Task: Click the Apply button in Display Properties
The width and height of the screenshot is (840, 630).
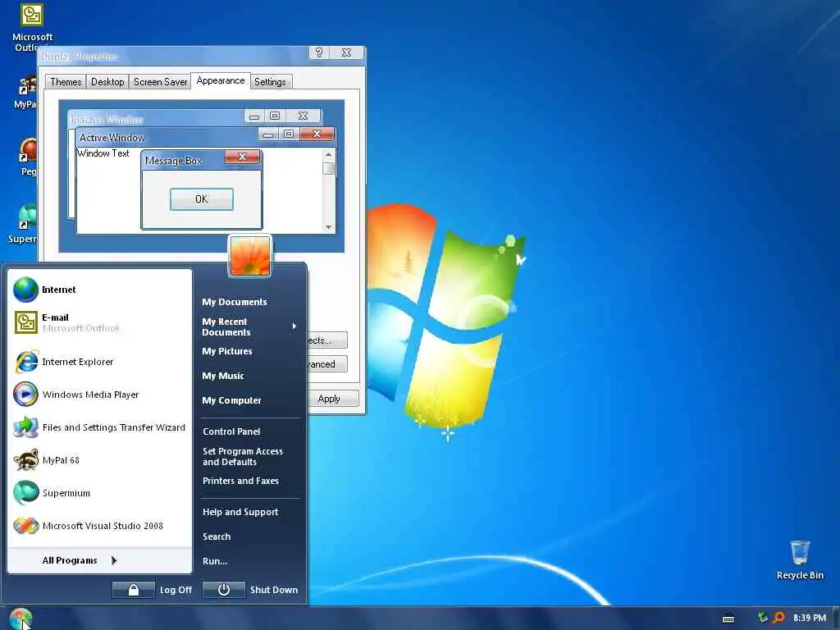Action: 333,399
